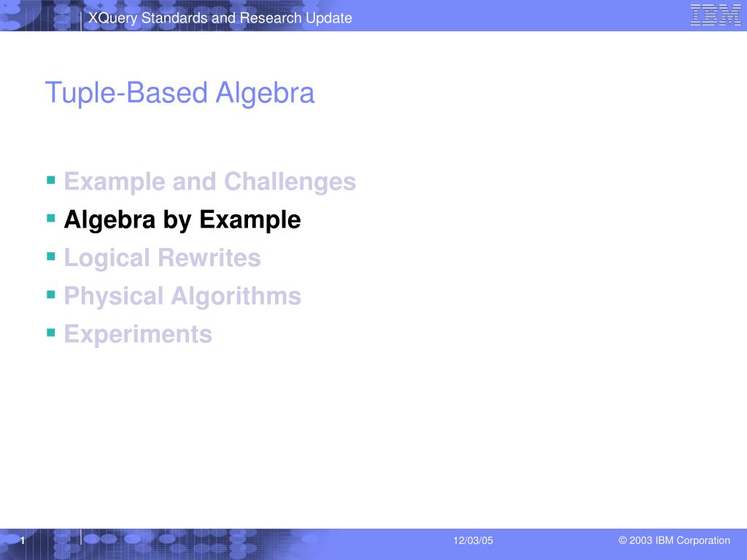Select the Physical Algorithms agenda item
747x560 pixels.
click(x=182, y=296)
